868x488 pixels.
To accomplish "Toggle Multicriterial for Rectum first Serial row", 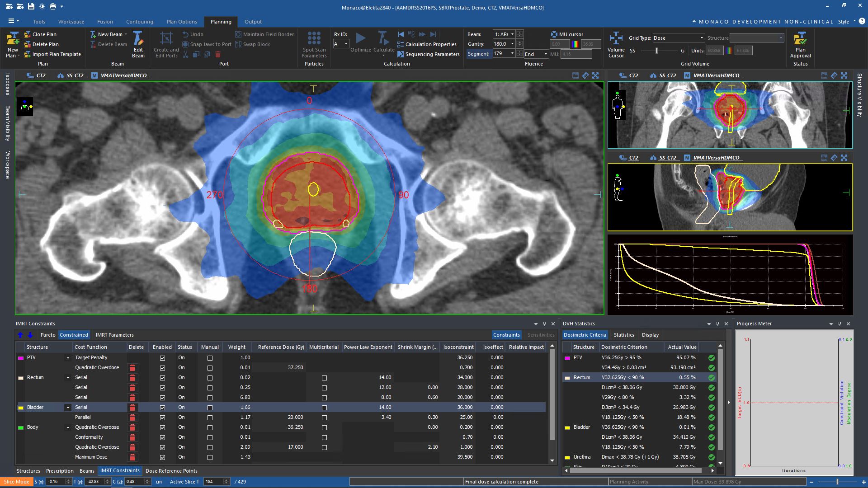I will coord(324,378).
